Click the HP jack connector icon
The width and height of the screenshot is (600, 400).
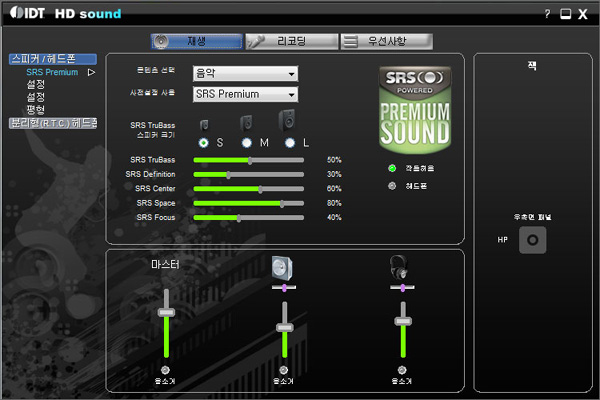[x=533, y=240]
